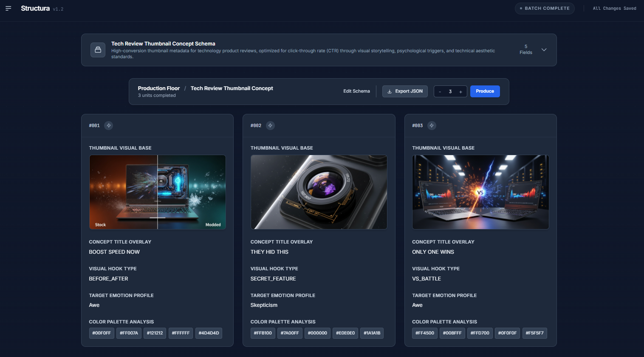Click the SECRET_FEATURE hook type value
Image resolution: width=644 pixels, height=357 pixels.
(x=273, y=279)
